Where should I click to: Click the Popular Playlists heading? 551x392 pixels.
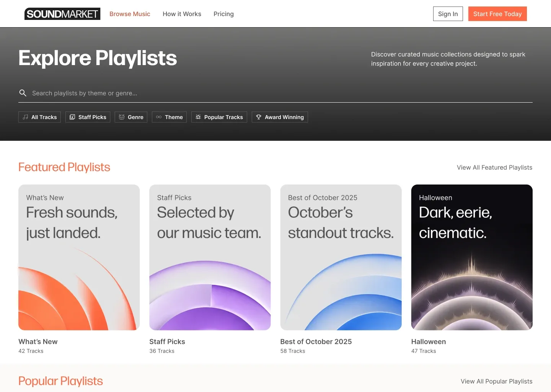[60, 381]
